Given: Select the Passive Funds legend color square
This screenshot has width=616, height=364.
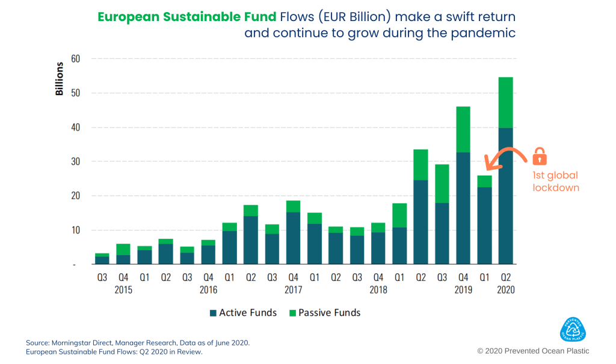Looking at the screenshot, I should point(292,313).
